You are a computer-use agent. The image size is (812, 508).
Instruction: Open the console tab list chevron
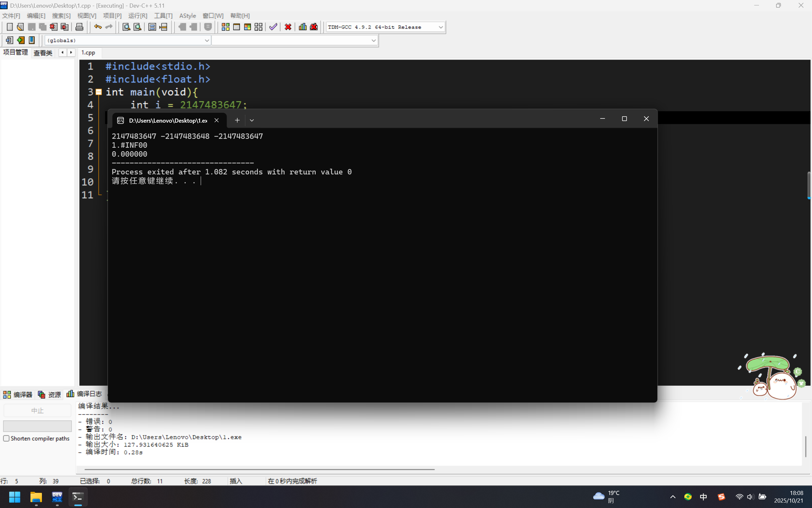(x=252, y=120)
